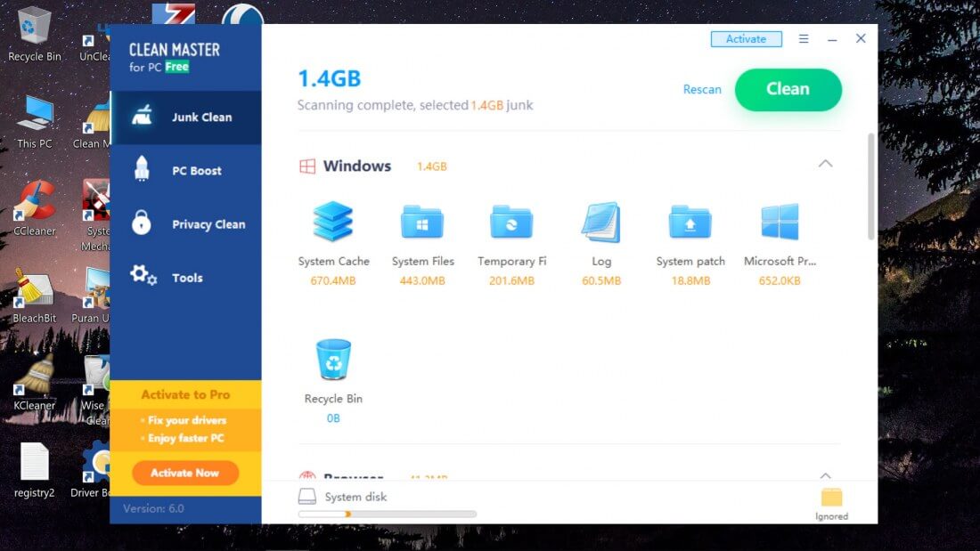The height and width of the screenshot is (551, 980).
Task: Click the 670.4MB System Cache size
Action: click(333, 281)
